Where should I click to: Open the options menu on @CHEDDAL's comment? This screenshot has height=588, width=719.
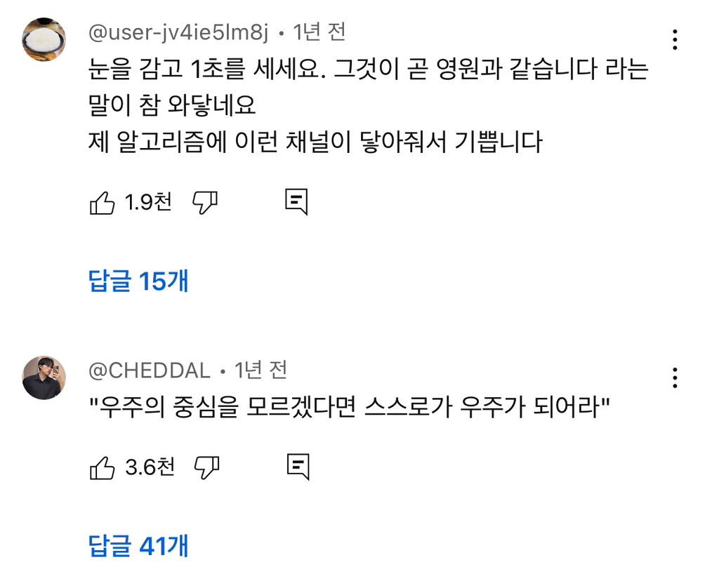click(x=675, y=378)
